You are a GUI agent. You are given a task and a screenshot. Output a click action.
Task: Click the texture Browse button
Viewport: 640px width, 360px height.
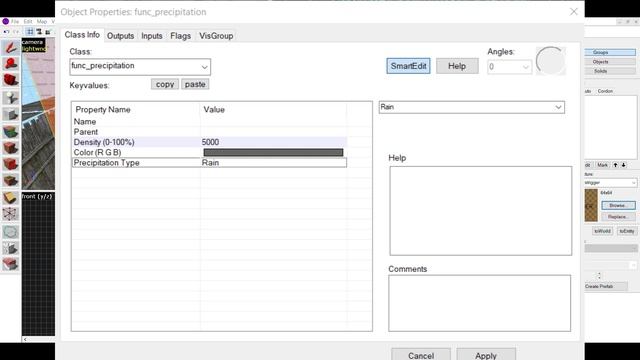coord(618,205)
